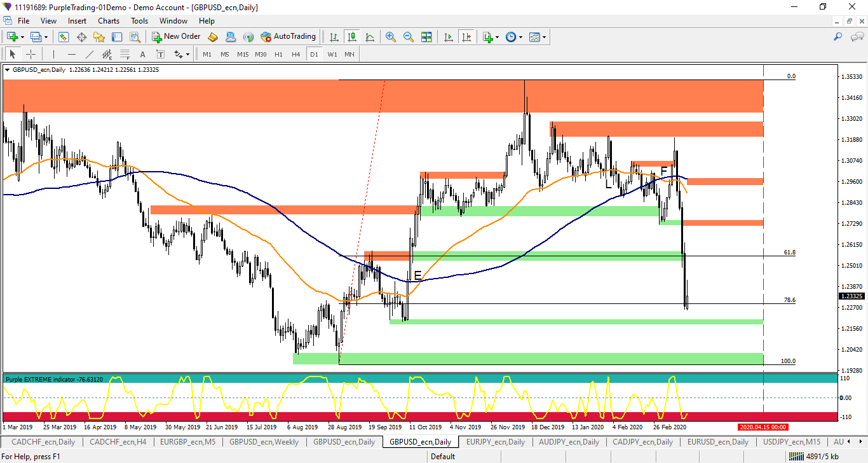Select the vertical line tool

tap(53, 54)
